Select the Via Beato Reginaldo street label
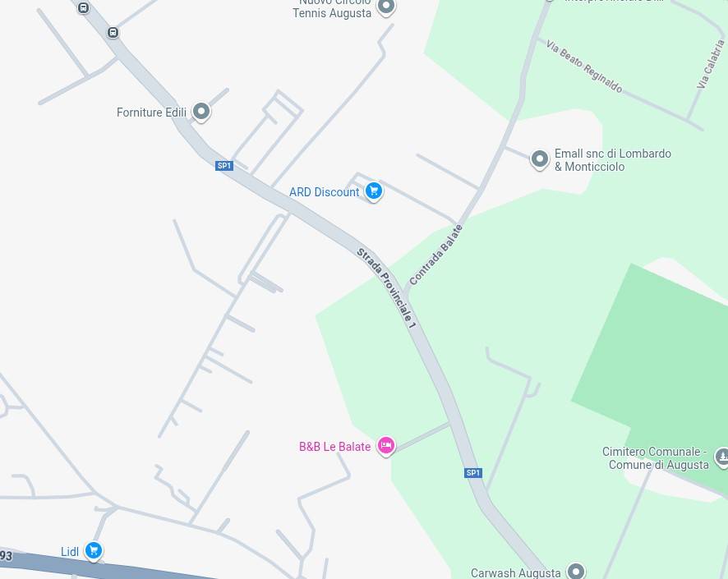Viewport: 728px width, 579px height. coord(584,67)
